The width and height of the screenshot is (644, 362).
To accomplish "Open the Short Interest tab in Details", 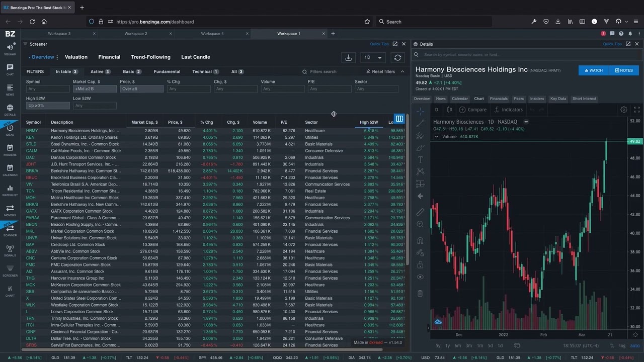I will coord(584,99).
